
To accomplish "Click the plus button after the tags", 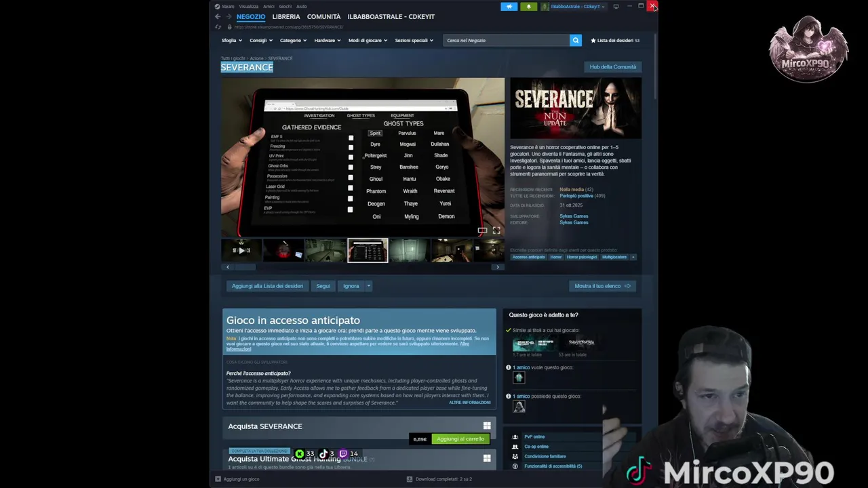I will [x=633, y=258].
